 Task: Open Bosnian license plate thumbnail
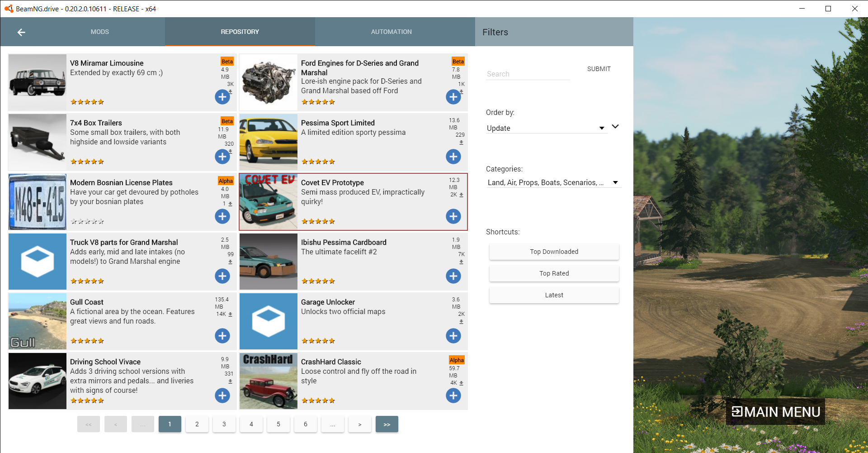[x=38, y=202]
